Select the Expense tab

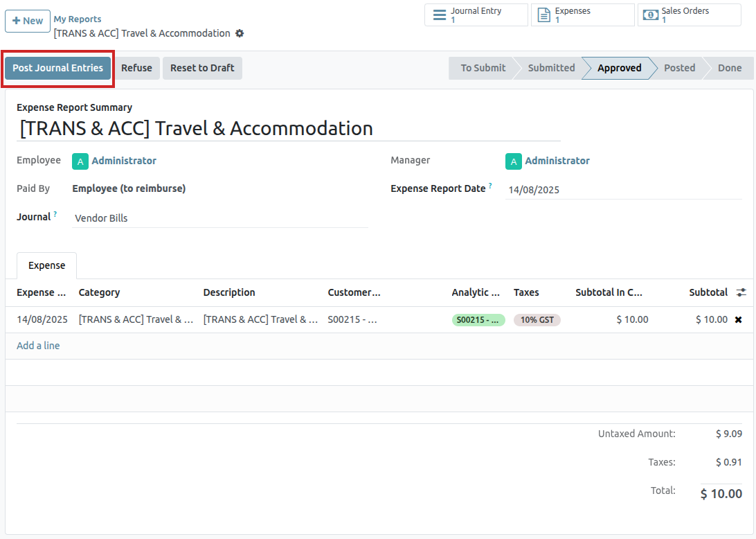(x=46, y=265)
